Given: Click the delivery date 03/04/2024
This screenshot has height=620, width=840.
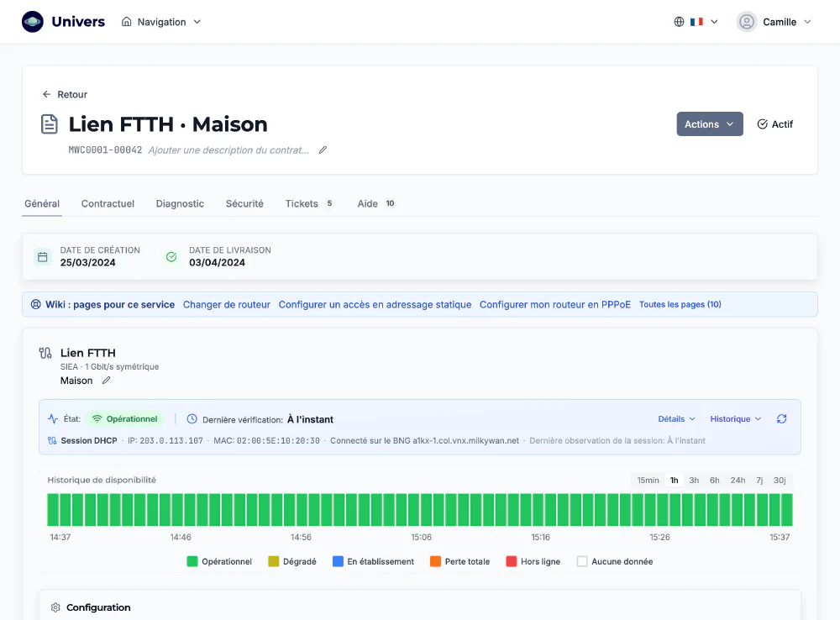Looking at the screenshot, I should tap(217, 263).
